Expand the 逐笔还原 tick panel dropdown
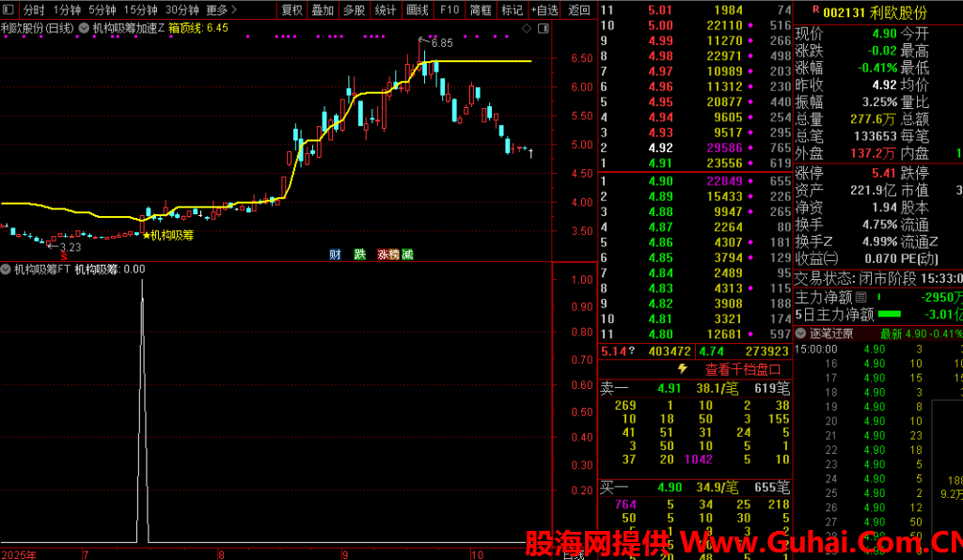The height and width of the screenshot is (560, 963). click(800, 333)
